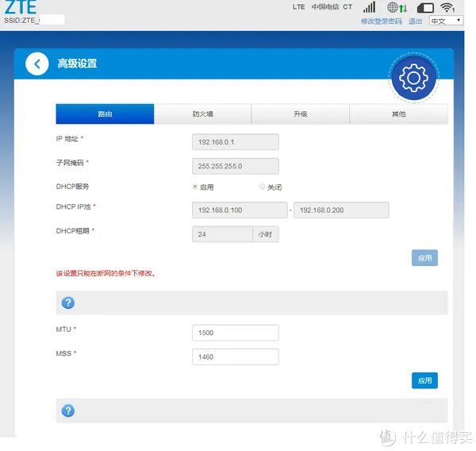The image size is (476, 451).
Task: Switch to the 防火墙 tab
Action: pos(202,114)
